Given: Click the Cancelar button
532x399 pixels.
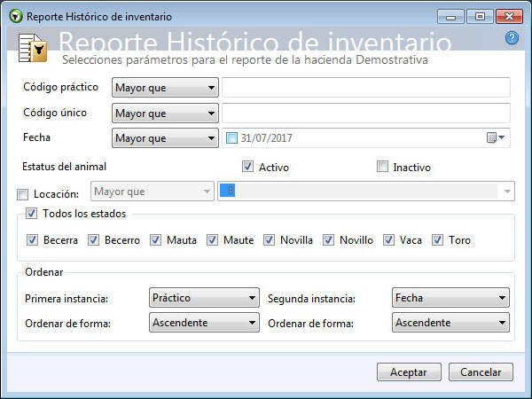Looking at the screenshot, I should pos(481,372).
